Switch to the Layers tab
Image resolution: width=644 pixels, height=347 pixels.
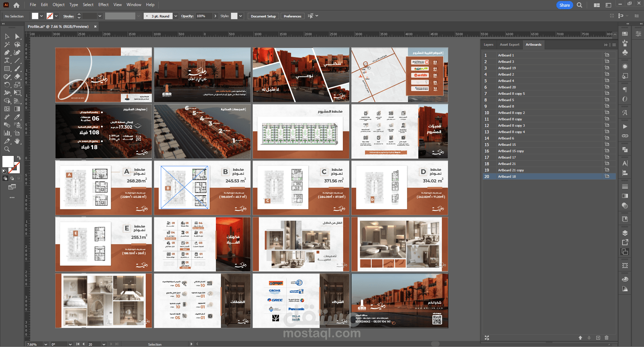point(488,45)
